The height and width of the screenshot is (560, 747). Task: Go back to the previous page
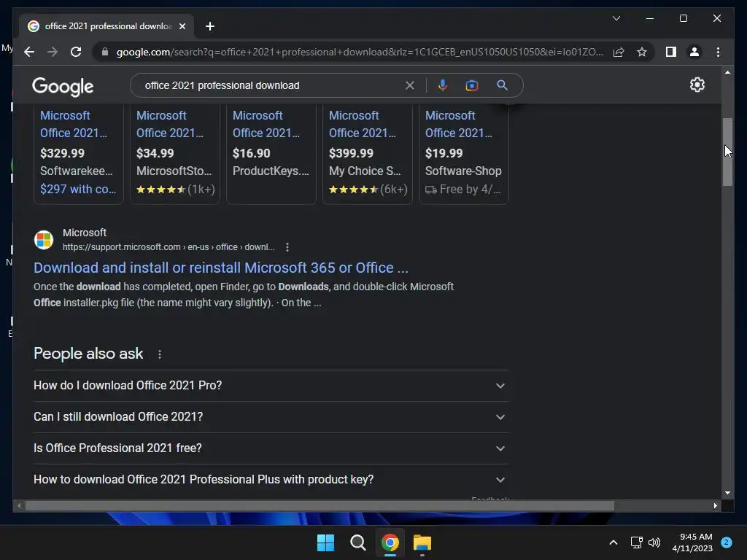[x=29, y=52]
